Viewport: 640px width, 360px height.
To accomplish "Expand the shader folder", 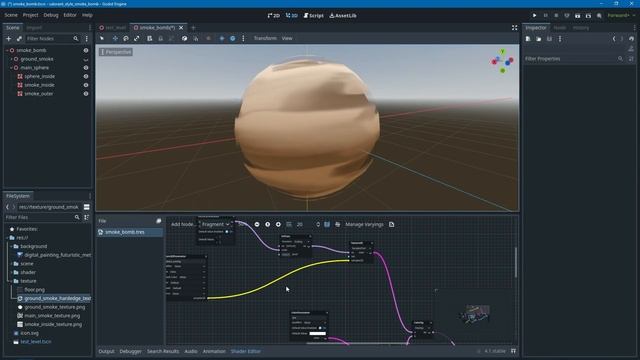I will click(11, 272).
